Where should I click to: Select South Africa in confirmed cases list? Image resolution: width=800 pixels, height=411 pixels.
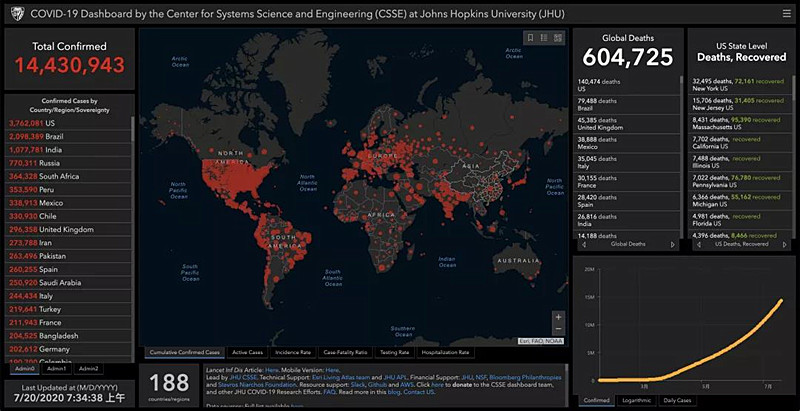point(69,176)
